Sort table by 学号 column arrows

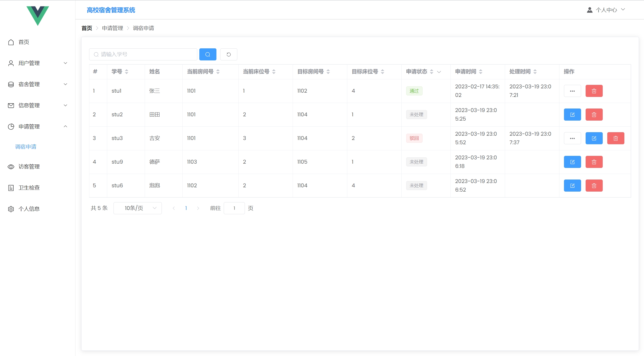pos(127,72)
